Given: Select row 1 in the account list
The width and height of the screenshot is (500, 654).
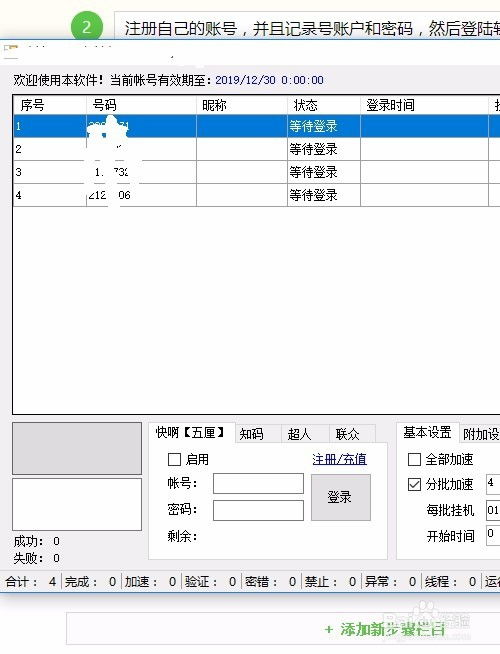Looking at the screenshot, I should tap(256, 126).
